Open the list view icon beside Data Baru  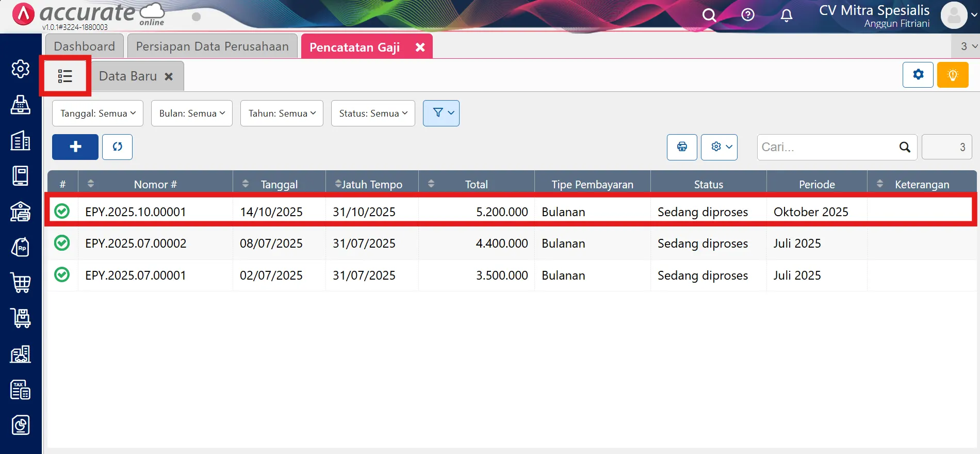click(x=65, y=76)
